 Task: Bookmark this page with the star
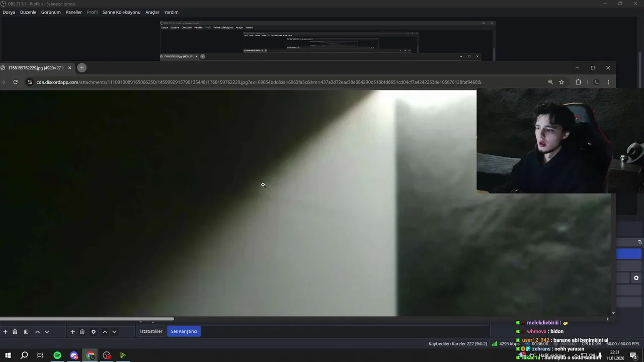pos(561,82)
